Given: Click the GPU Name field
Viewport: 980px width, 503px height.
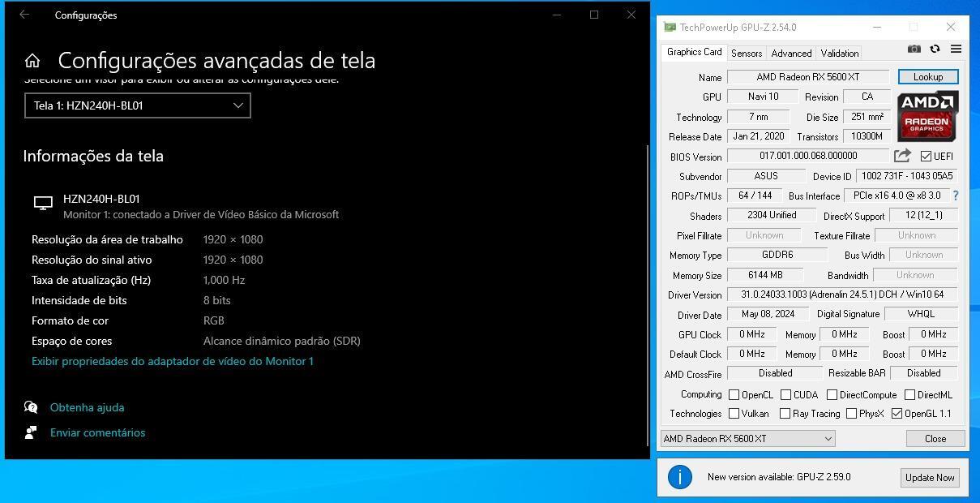Looking at the screenshot, I should pos(808,77).
